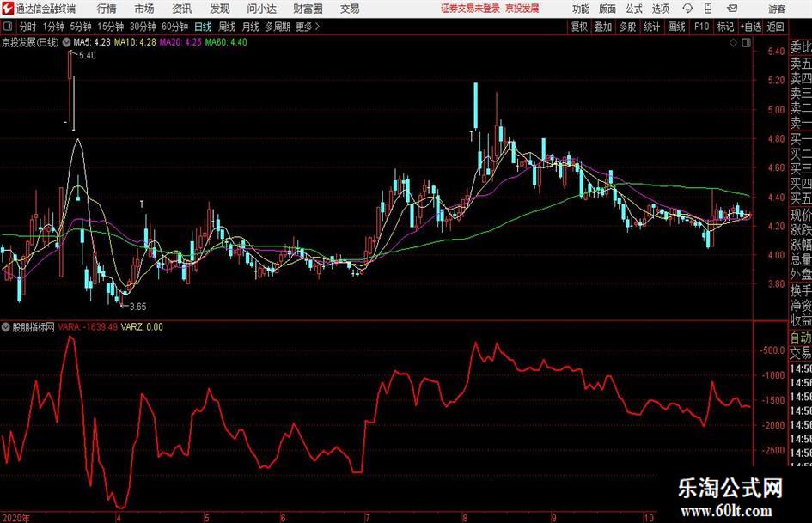Click the mobile phone icon in title bar

pos(708,9)
